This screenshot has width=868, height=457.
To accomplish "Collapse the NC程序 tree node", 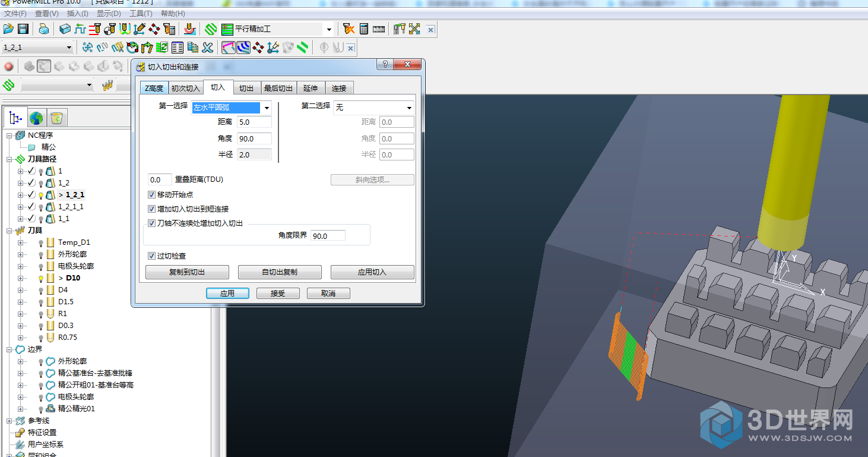I will coord(9,135).
